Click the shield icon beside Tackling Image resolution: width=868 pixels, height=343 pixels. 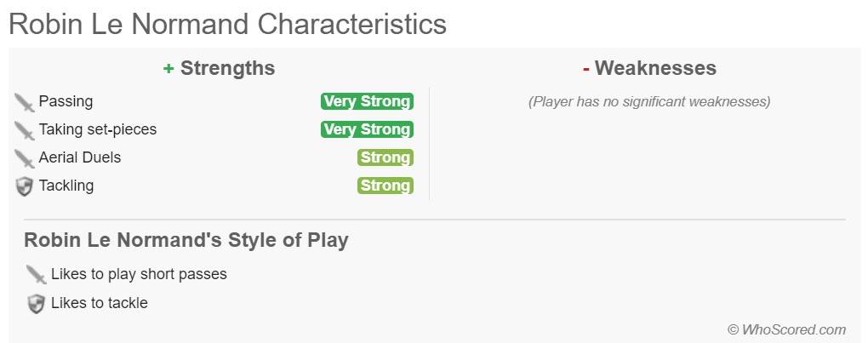[x=24, y=186]
